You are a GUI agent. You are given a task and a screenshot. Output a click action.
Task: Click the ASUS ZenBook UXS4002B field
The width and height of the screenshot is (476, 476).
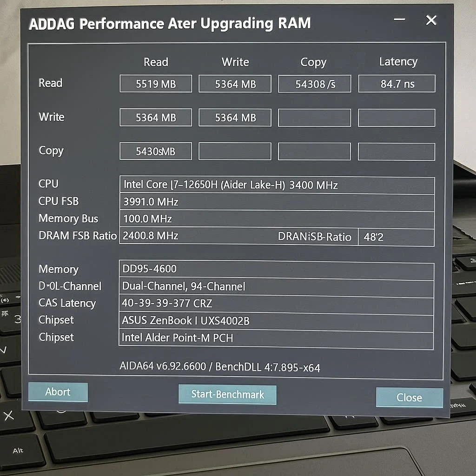[276, 320]
